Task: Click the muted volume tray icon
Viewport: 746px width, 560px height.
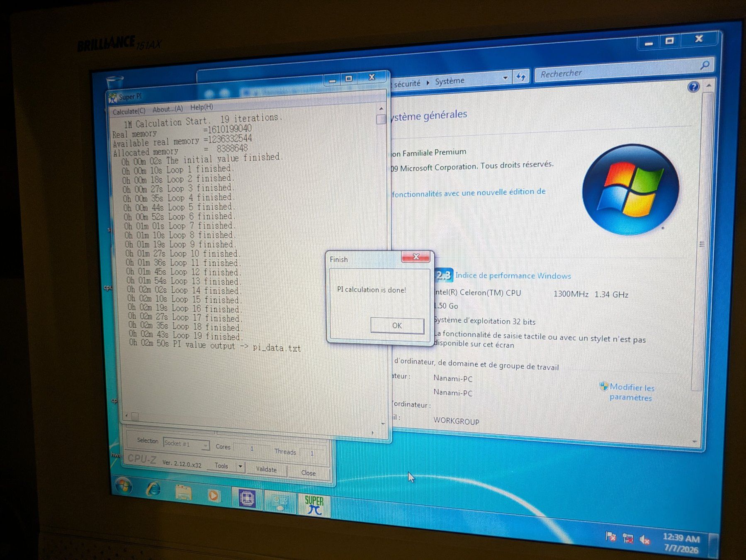Action: (645, 540)
